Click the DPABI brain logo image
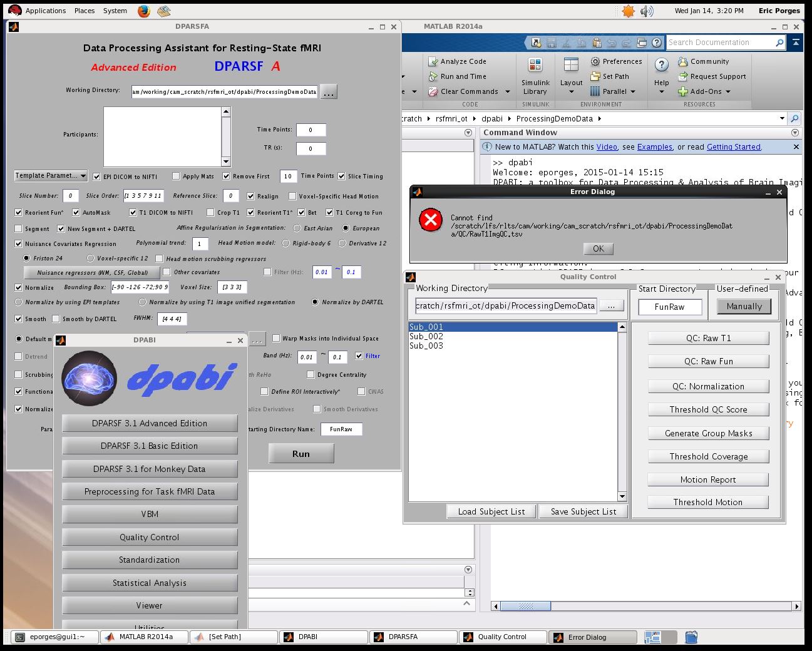 tap(90, 379)
